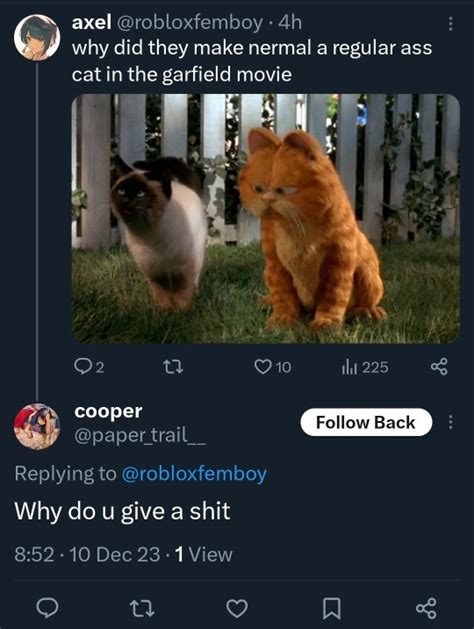Click the Follow Back button
The width and height of the screenshot is (474, 629).
tap(366, 422)
